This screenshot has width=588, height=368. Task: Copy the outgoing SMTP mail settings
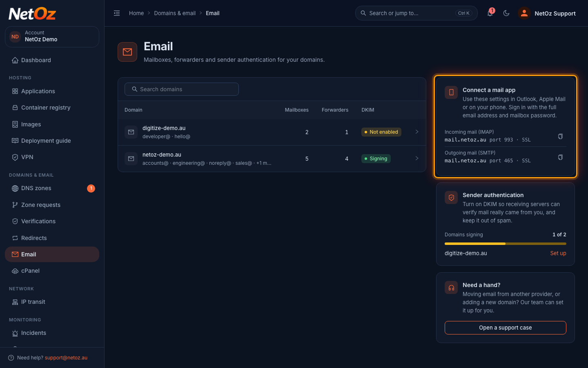click(560, 157)
